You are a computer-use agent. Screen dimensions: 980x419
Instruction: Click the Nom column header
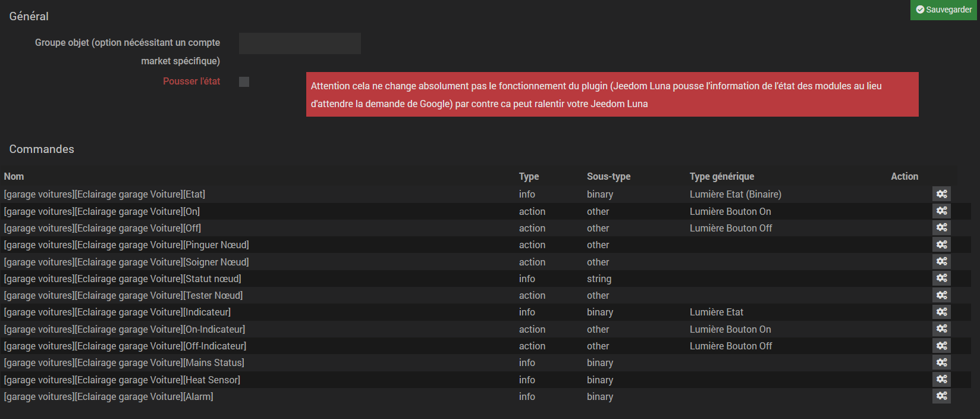pyautogui.click(x=14, y=177)
